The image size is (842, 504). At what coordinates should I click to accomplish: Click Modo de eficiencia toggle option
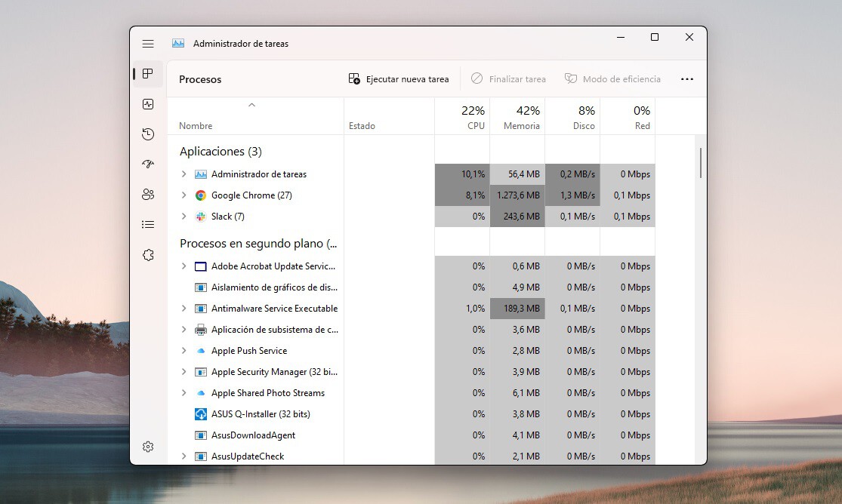pyautogui.click(x=612, y=78)
